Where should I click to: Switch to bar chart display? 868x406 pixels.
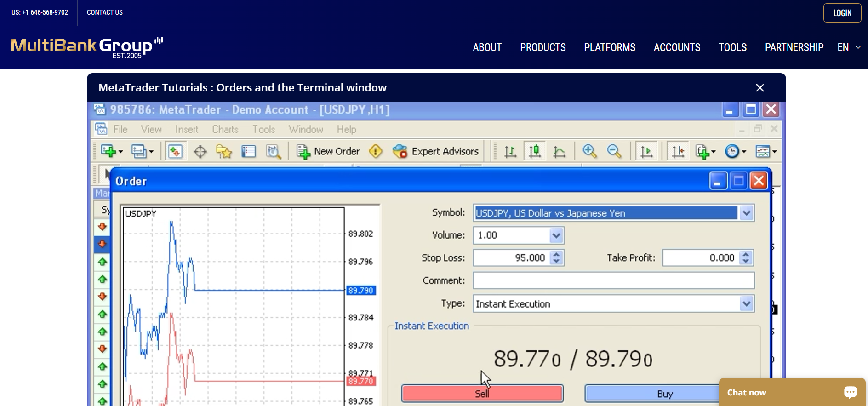(x=510, y=151)
